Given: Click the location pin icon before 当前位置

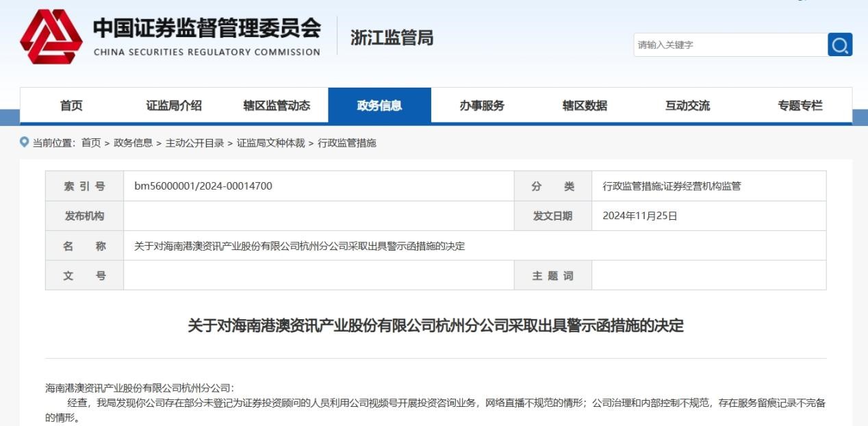Looking at the screenshot, I should [25, 142].
